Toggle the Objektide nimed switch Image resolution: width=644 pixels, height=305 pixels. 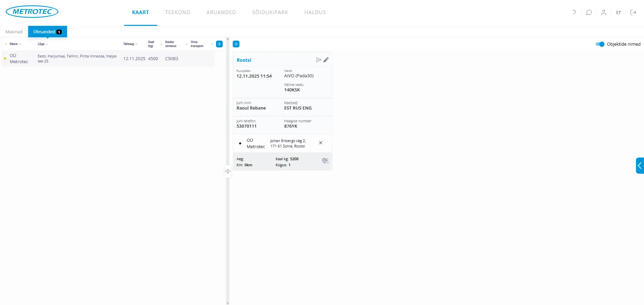[600, 44]
